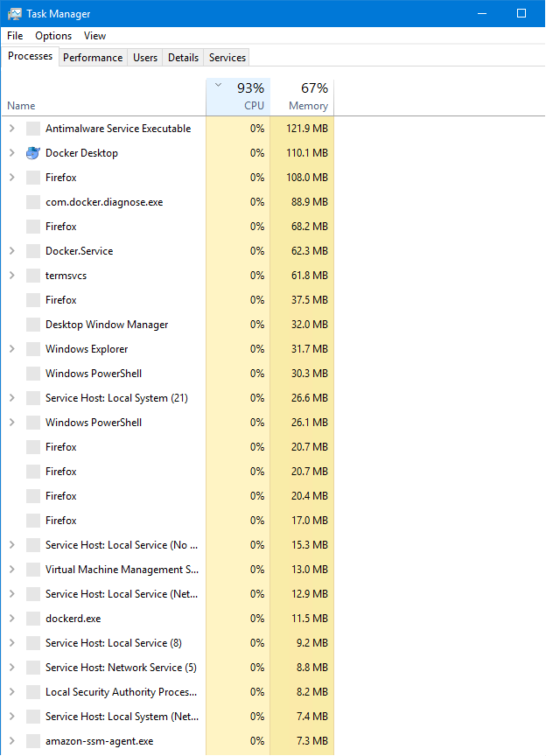Expand the Docker.Service process
Viewport: 546px width, 756px height.
coord(12,251)
